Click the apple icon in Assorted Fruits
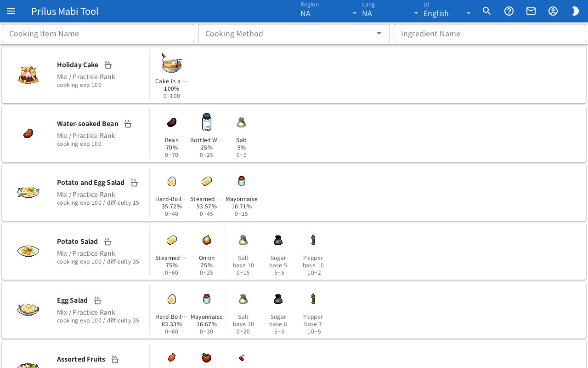The height and width of the screenshot is (368, 588). 207,357
